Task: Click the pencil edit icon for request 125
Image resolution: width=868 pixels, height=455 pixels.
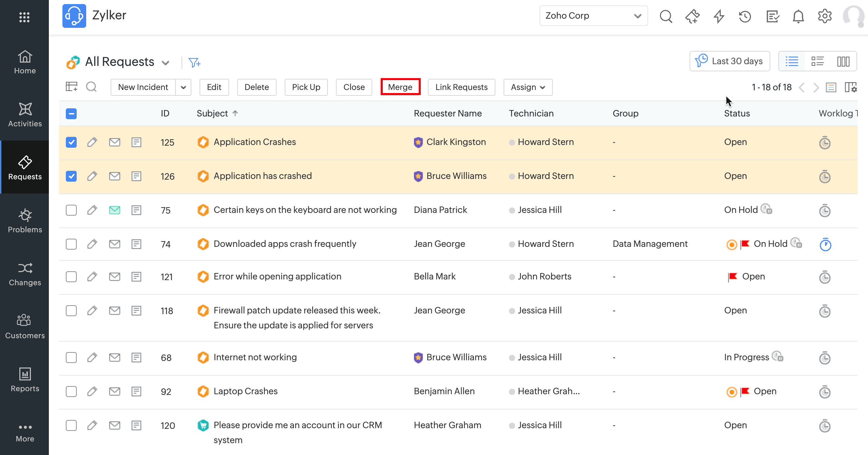Action: (x=92, y=142)
